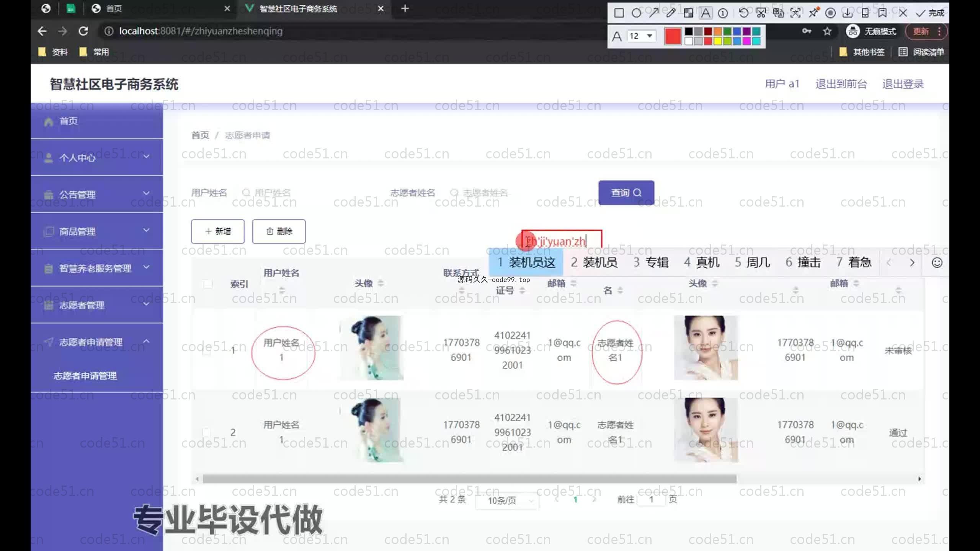Expand the 志愿者管理 sidebar menu

(x=96, y=305)
